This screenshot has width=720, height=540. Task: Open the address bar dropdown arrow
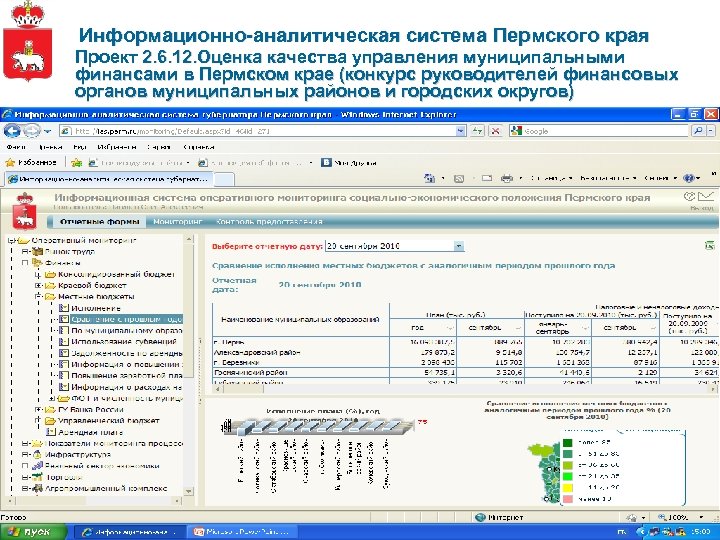click(461, 131)
